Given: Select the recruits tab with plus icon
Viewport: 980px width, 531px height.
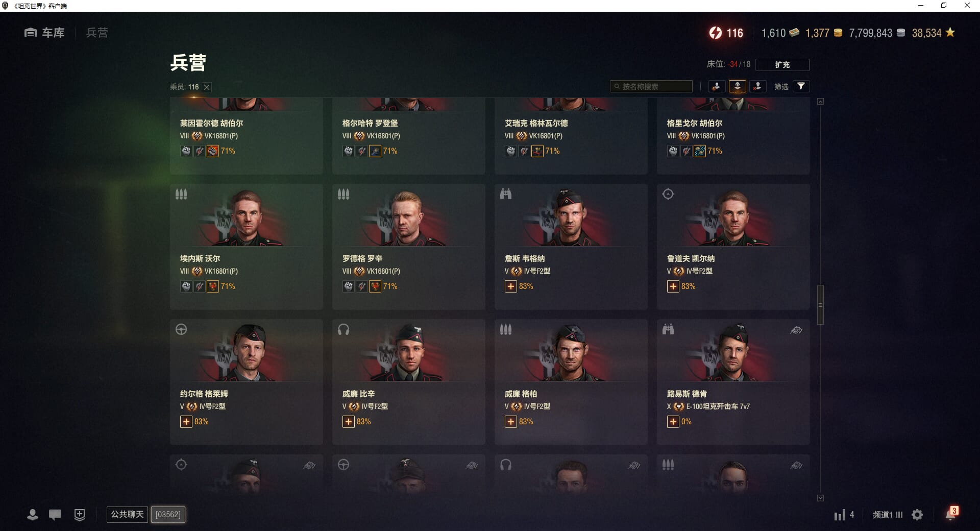Looking at the screenshot, I should pos(717,86).
